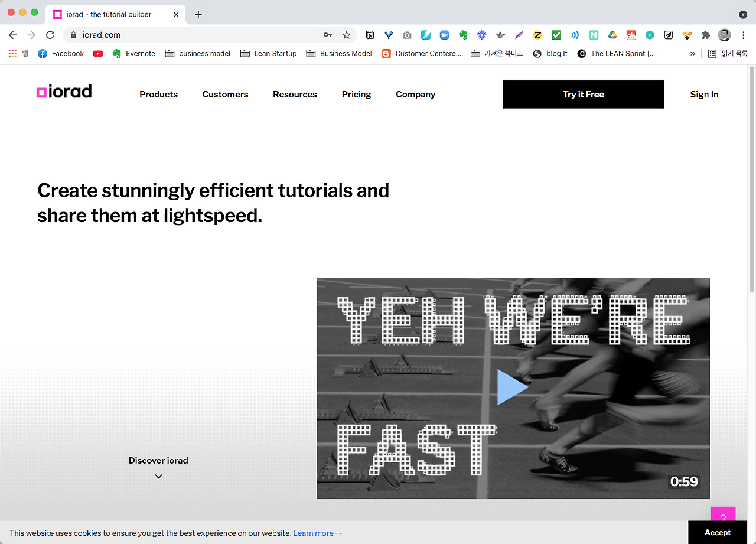Image resolution: width=756 pixels, height=544 pixels.
Task: Click the Discover iorad label
Action: coord(158,461)
